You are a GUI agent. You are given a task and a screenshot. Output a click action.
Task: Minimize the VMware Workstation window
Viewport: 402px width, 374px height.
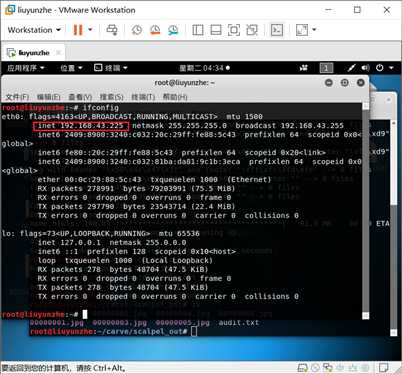(329, 10)
